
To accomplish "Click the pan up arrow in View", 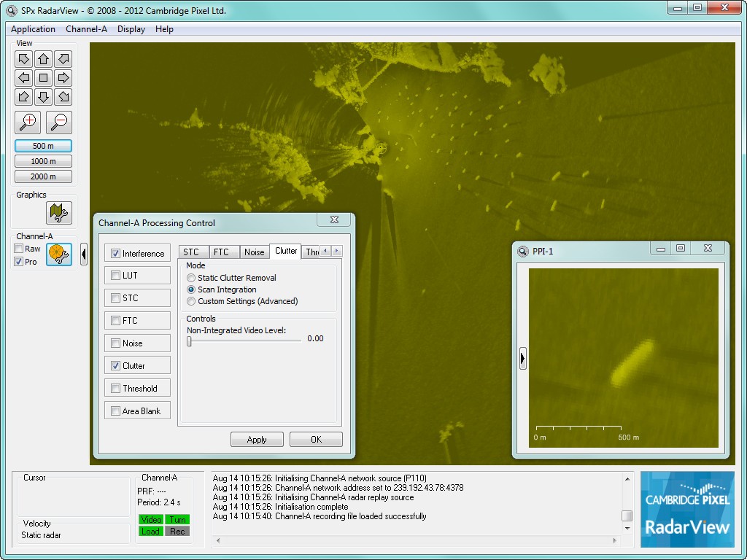I will pyautogui.click(x=43, y=59).
